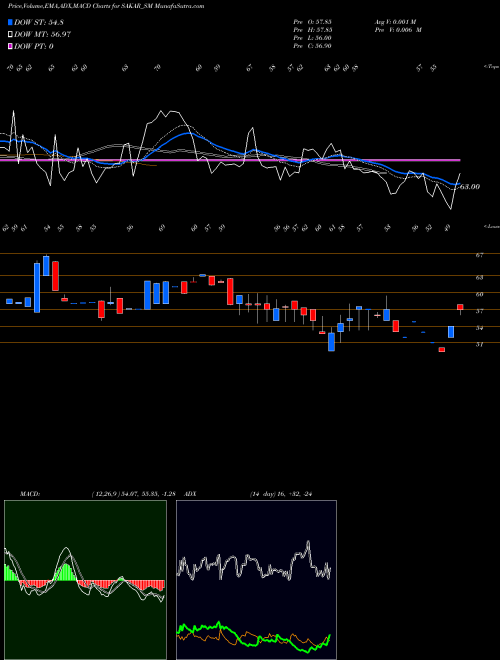Click the 63.00 price label on the EMA chart
Viewport: 500px width, 660px height.
click(469, 186)
